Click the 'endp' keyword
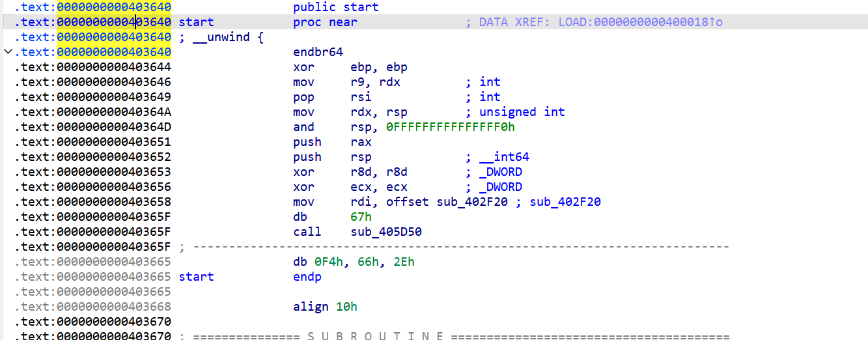 (307, 277)
